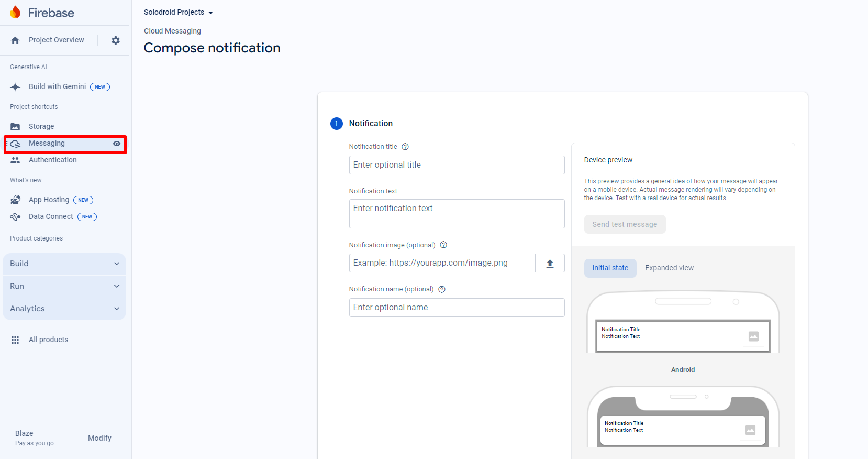Click the App Hosting icon
The image size is (868, 459).
pyautogui.click(x=15, y=200)
